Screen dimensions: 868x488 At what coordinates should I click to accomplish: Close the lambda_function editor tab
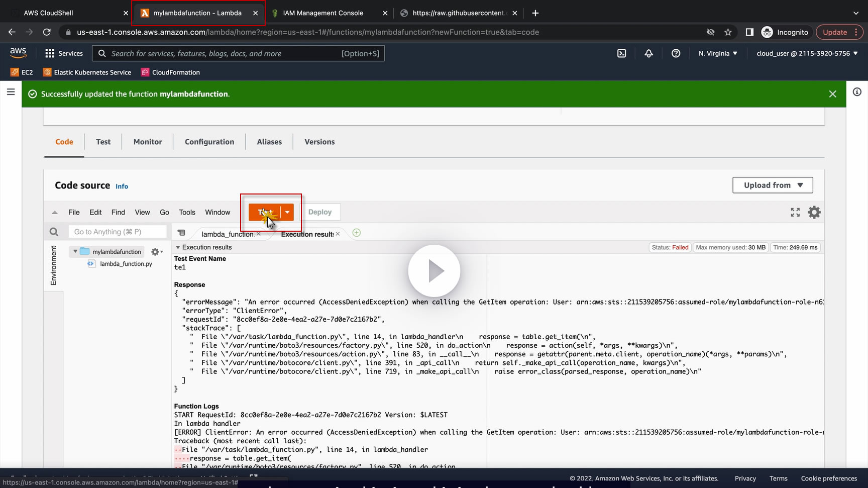pos(259,234)
